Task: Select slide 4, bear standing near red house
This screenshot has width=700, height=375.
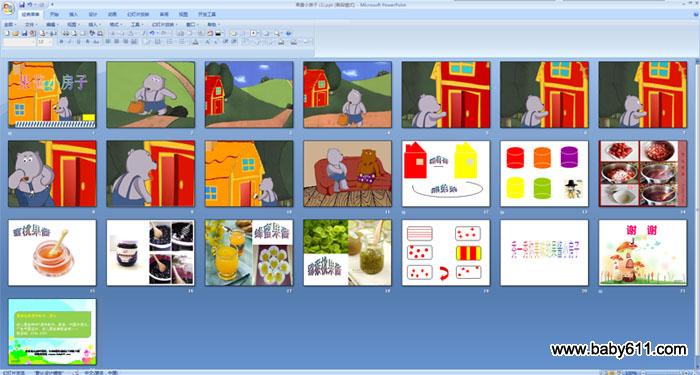Action: (x=347, y=95)
